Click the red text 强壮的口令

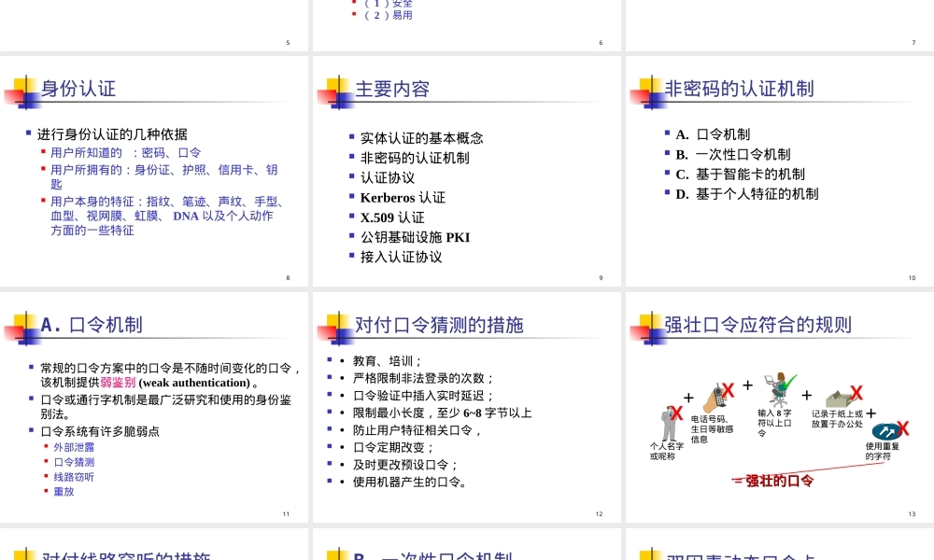click(x=780, y=481)
